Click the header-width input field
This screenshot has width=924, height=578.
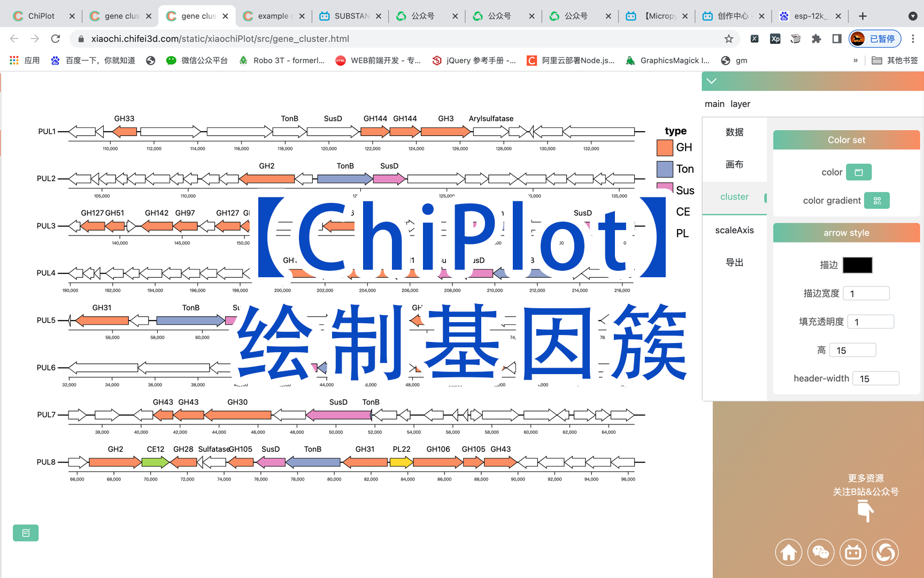tap(875, 378)
